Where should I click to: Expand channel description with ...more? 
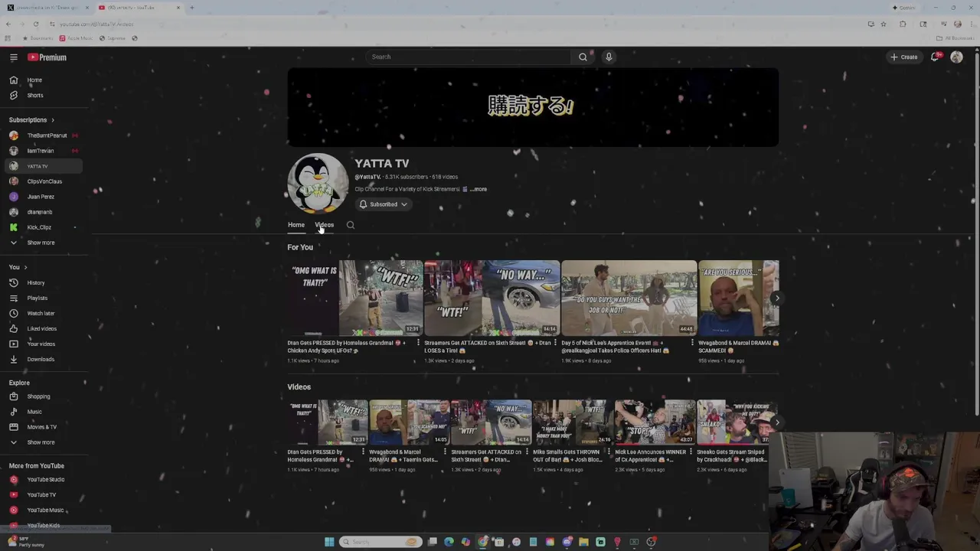(479, 189)
